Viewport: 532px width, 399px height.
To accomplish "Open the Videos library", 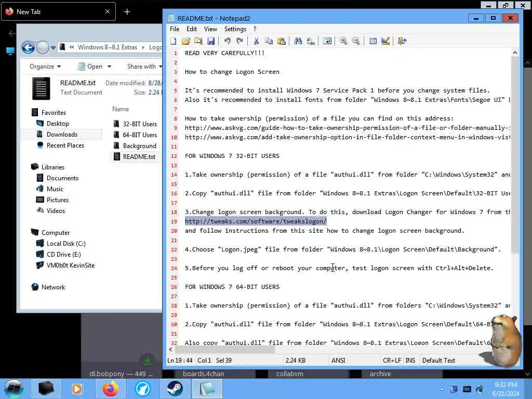I will pyautogui.click(x=56, y=211).
